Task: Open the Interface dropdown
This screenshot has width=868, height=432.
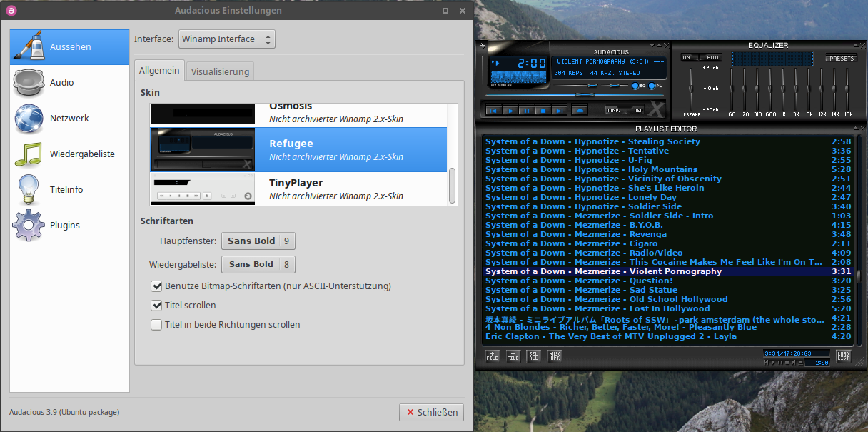Action: [x=226, y=39]
